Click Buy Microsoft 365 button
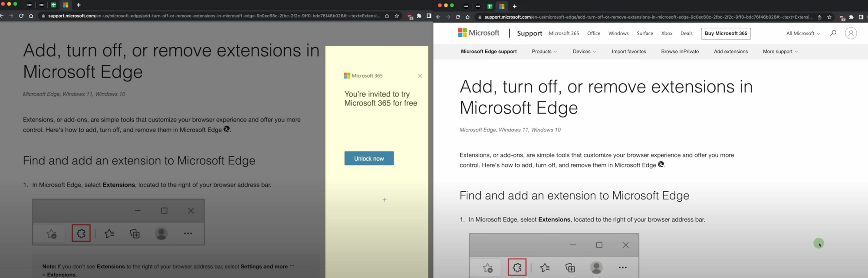 (x=726, y=33)
